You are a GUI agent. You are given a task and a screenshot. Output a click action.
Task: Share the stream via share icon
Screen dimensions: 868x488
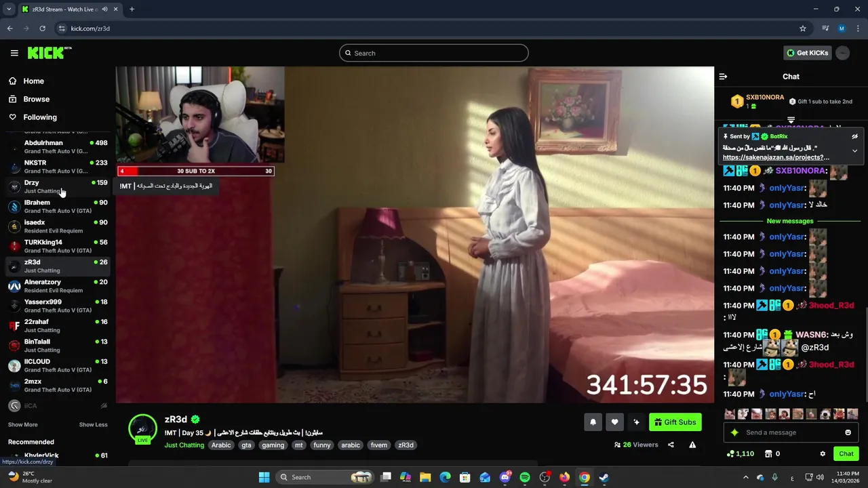(x=671, y=445)
